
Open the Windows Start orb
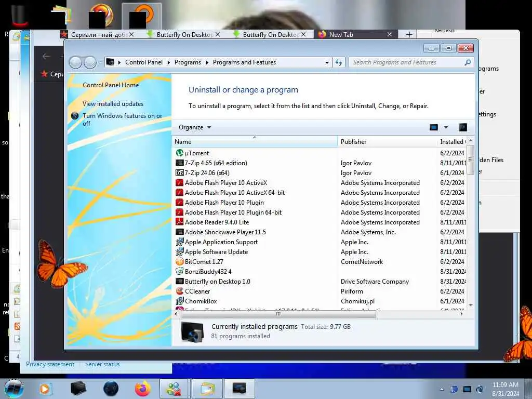click(x=14, y=389)
